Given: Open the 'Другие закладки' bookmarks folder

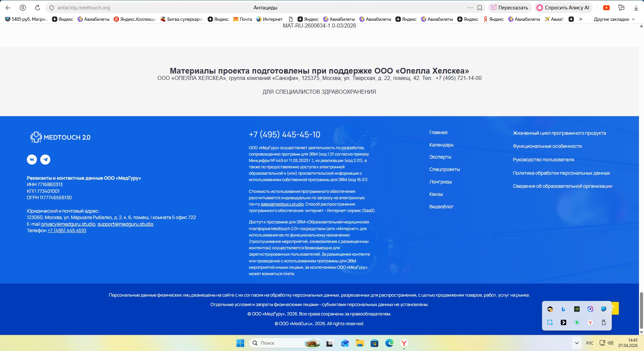Looking at the screenshot, I should point(614,19).
